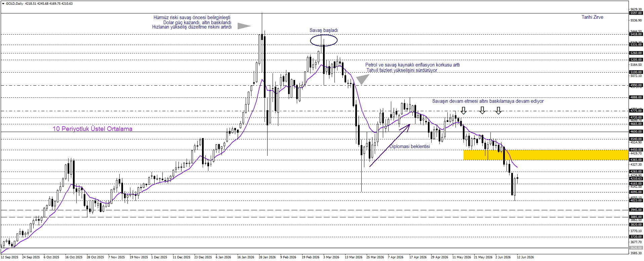Select the '28 Oct 2025' date label

click(x=95, y=257)
